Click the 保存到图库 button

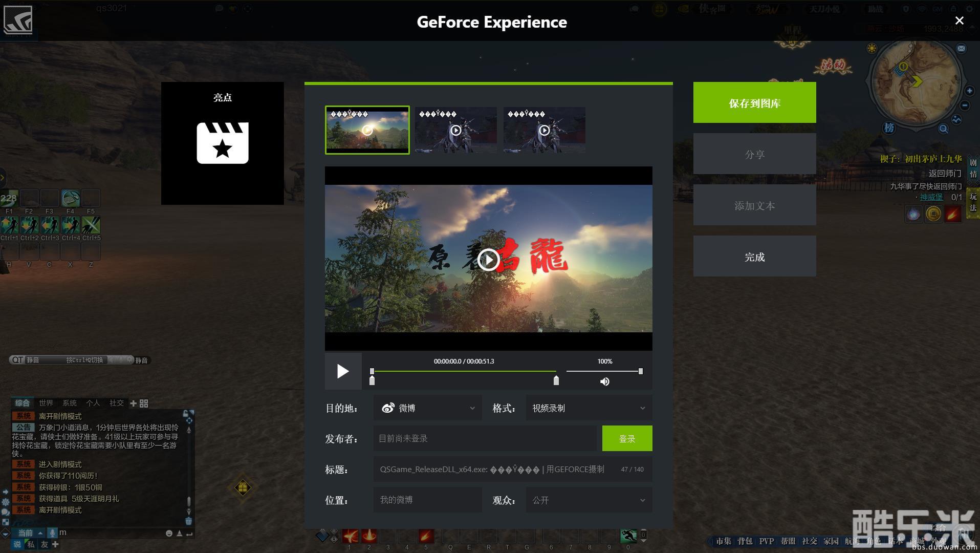coord(754,103)
